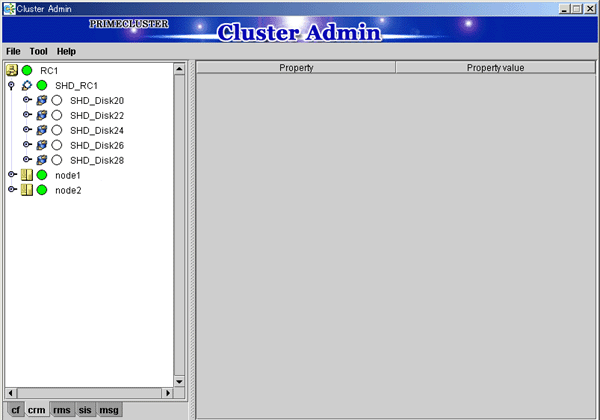The image size is (600, 420).
Task: Click the disk icon next to SHD_Disk26
Action: 42,145
